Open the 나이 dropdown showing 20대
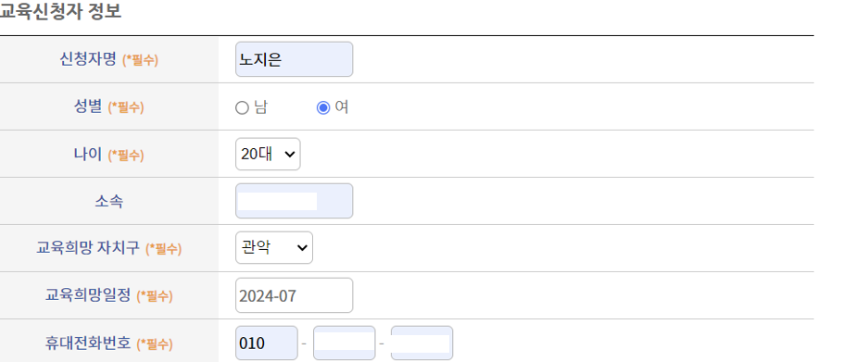Image resolution: width=868 pixels, height=362 pixels. tap(268, 154)
